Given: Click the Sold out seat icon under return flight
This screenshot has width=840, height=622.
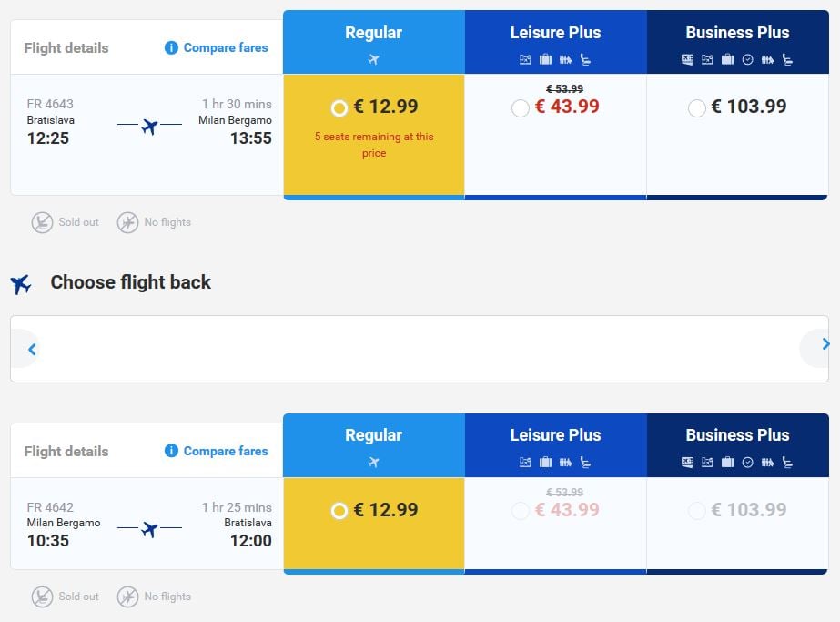Looking at the screenshot, I should tap(42, 597).
